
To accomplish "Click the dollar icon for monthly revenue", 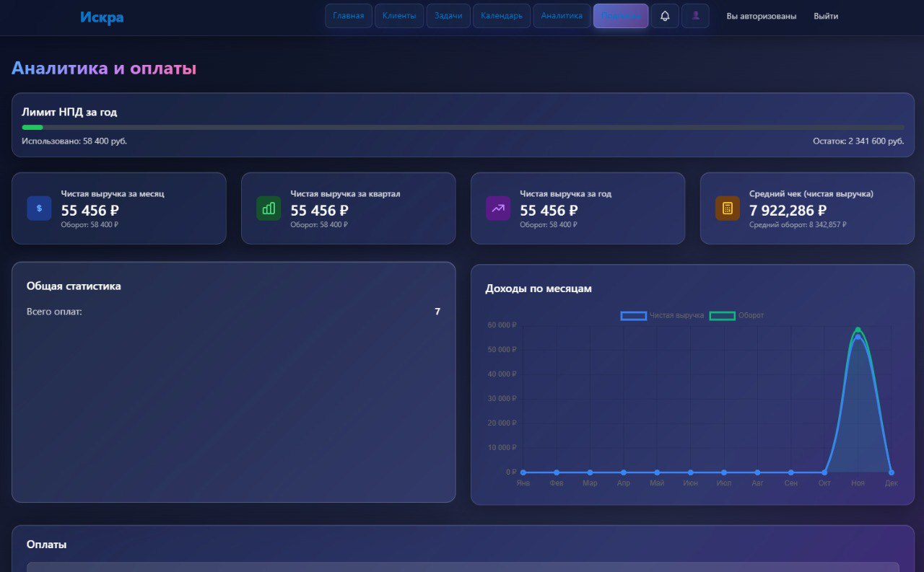I will point(39,208).
